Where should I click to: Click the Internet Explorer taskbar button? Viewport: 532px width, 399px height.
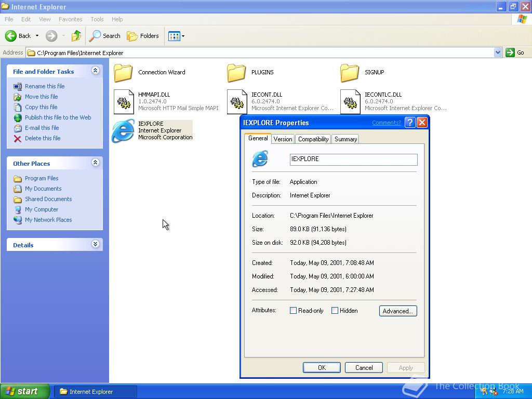pyautogui.click(x=96, y=392)
